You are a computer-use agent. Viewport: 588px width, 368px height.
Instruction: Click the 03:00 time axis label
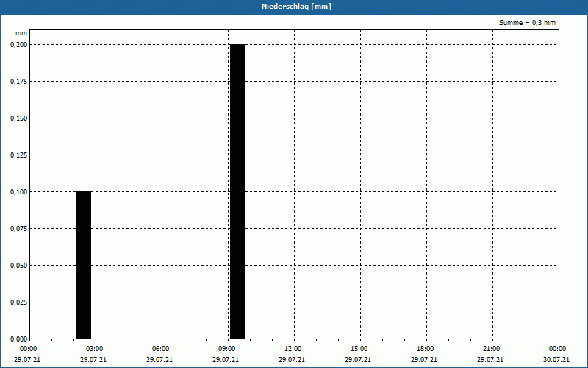coord(95,349)
